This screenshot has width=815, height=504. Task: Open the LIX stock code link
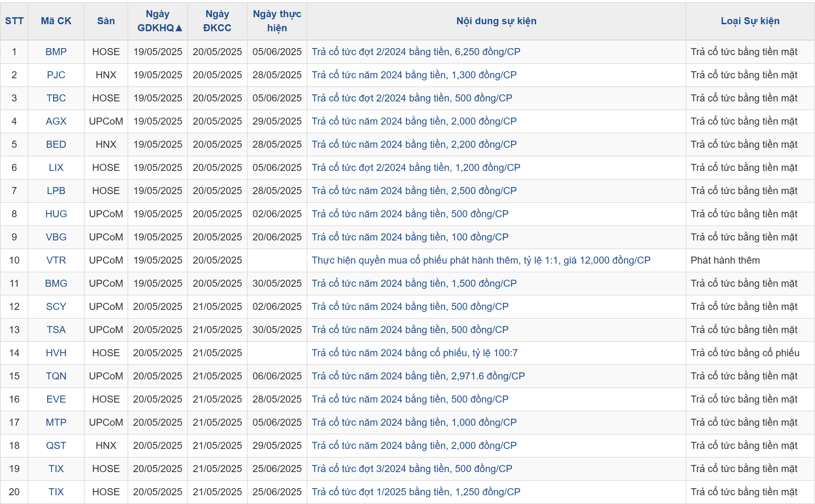click(x=56, y=167)
